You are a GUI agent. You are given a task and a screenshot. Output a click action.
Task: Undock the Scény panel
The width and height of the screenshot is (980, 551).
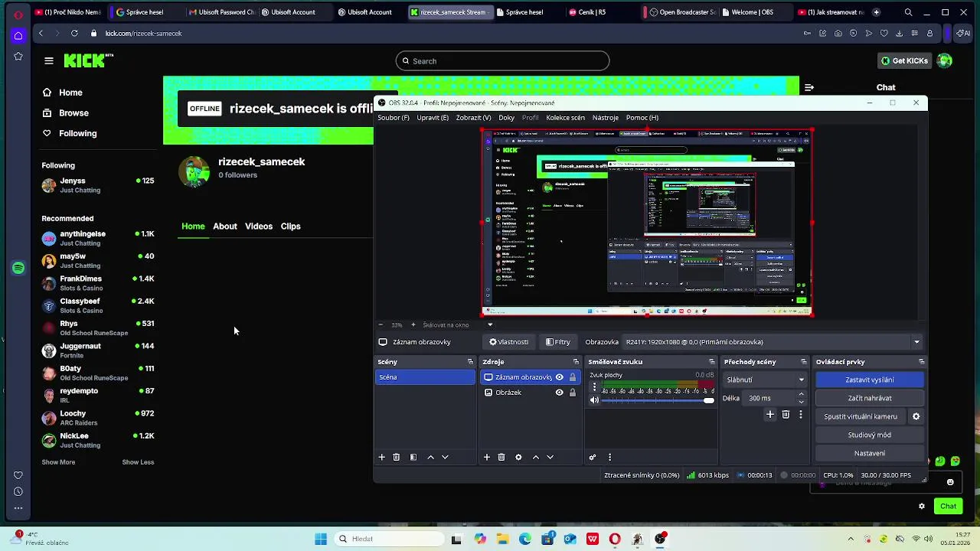(470, 361)
